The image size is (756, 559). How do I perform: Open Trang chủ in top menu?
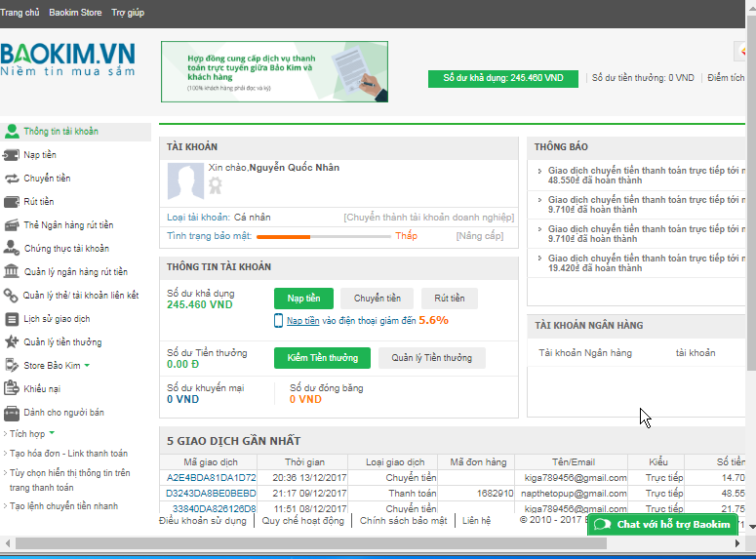20,13
